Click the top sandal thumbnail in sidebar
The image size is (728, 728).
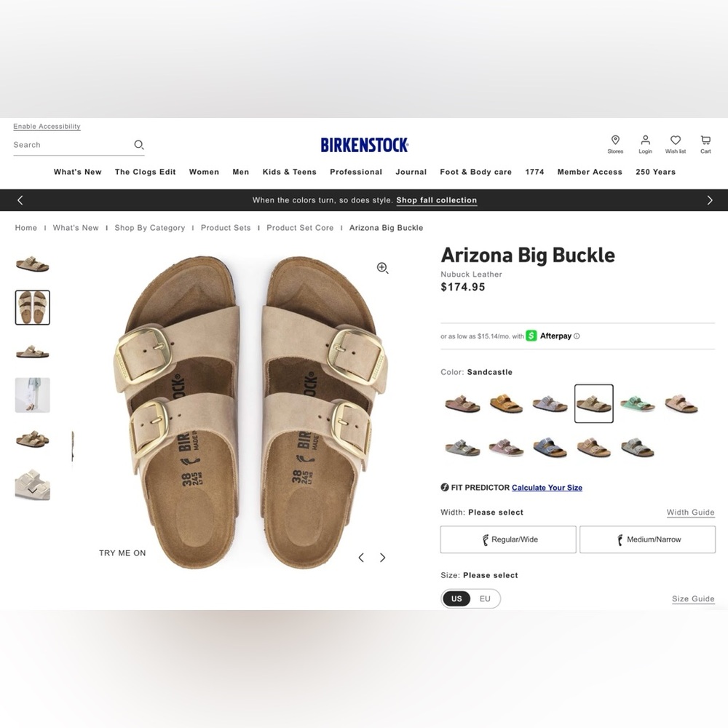coord(32,264)
